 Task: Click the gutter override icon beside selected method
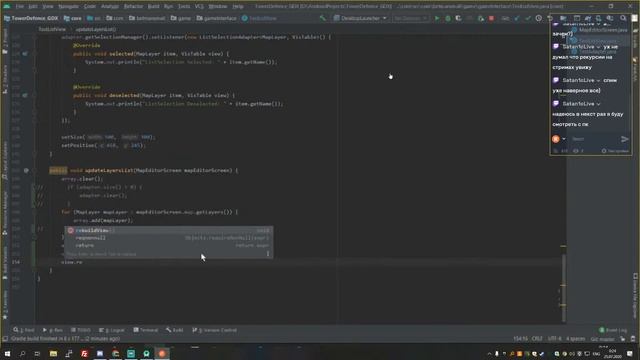[x=25, y=53]
